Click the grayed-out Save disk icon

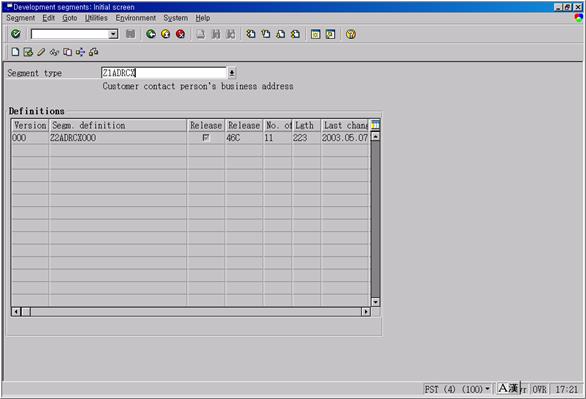tap(130, 34)
